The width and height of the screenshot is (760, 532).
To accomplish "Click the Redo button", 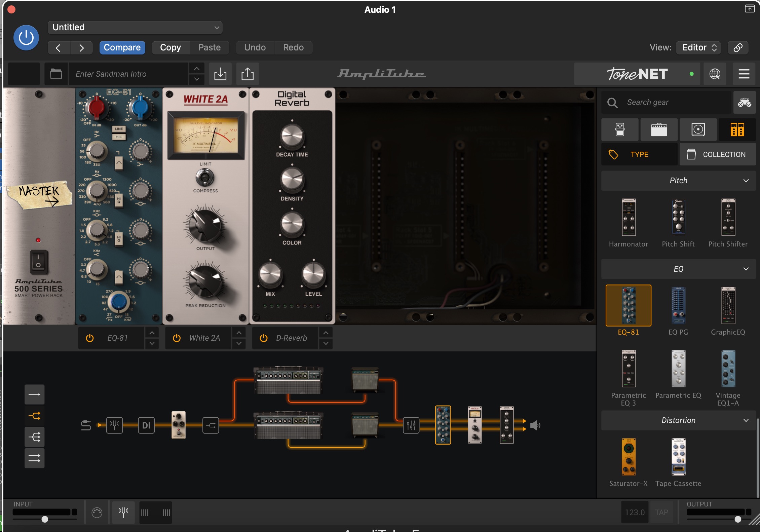I will click(x=293, y=48).
